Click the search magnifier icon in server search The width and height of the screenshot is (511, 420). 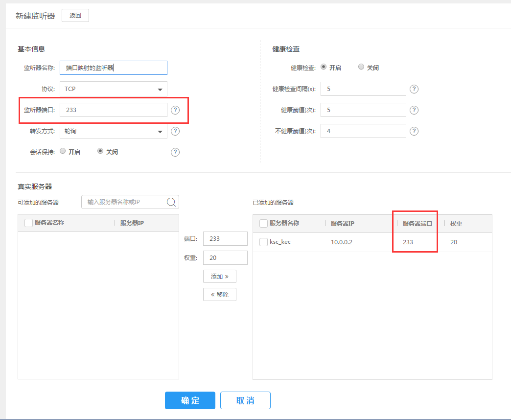pyautogui.click(x=171, y=202)
